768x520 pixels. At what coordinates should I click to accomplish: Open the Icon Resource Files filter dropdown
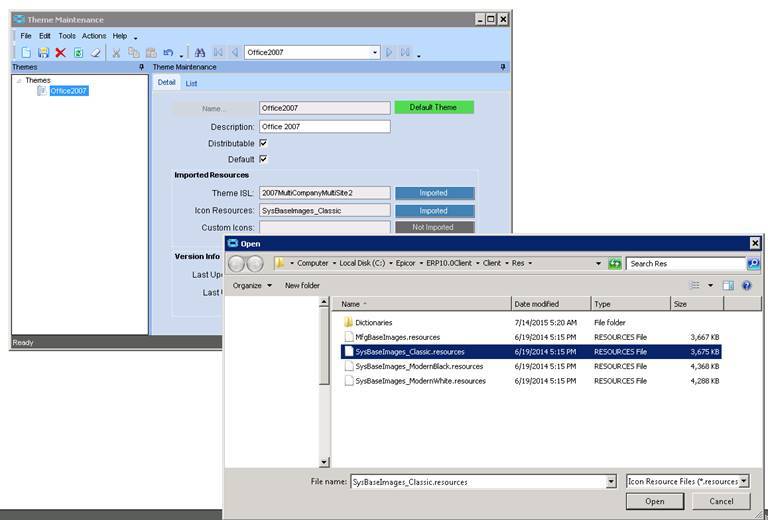click(x=744, y=481)
